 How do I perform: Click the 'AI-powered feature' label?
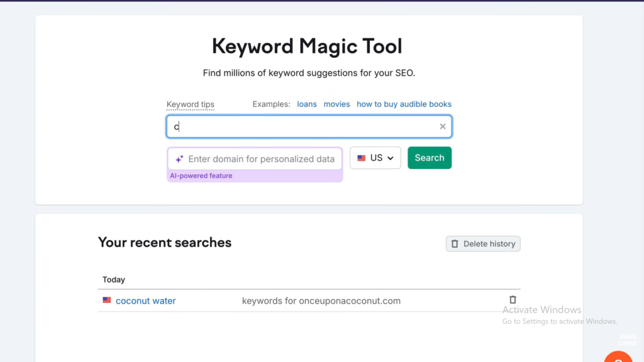[x=201, y=176]
